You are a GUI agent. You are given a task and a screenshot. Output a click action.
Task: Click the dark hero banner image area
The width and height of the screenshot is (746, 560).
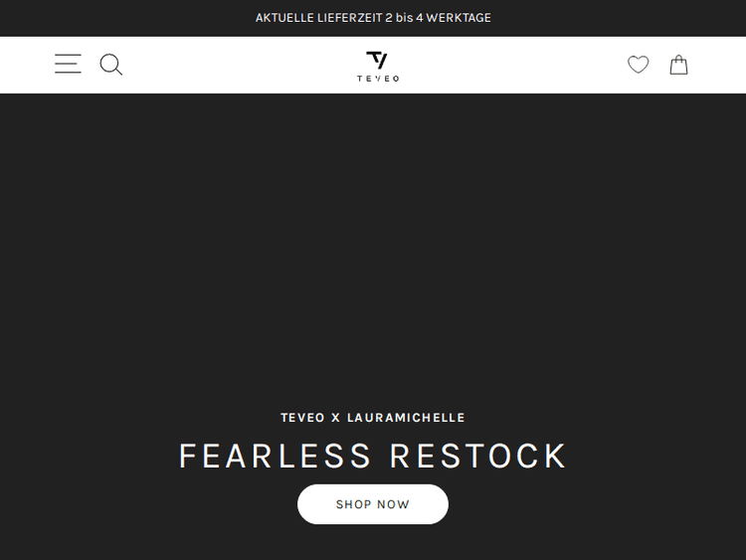[x=373, y=248]
